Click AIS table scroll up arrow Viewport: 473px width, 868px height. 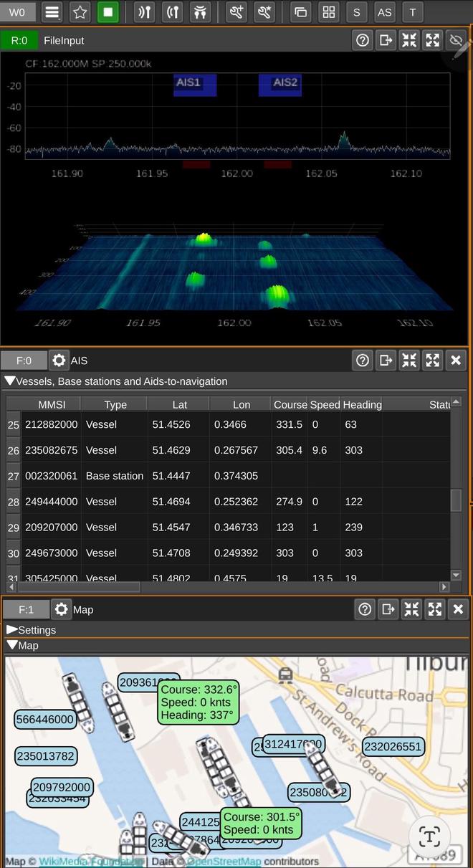click(x=456, y=401)
